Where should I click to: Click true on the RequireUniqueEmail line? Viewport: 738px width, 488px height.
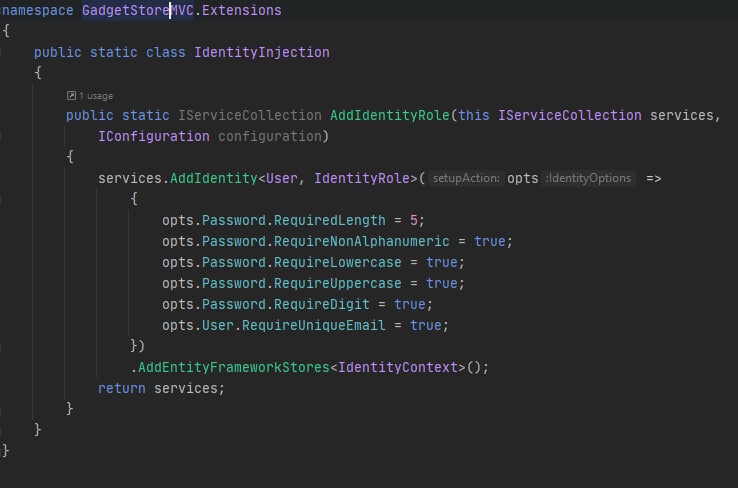click(x=425, y=325)
